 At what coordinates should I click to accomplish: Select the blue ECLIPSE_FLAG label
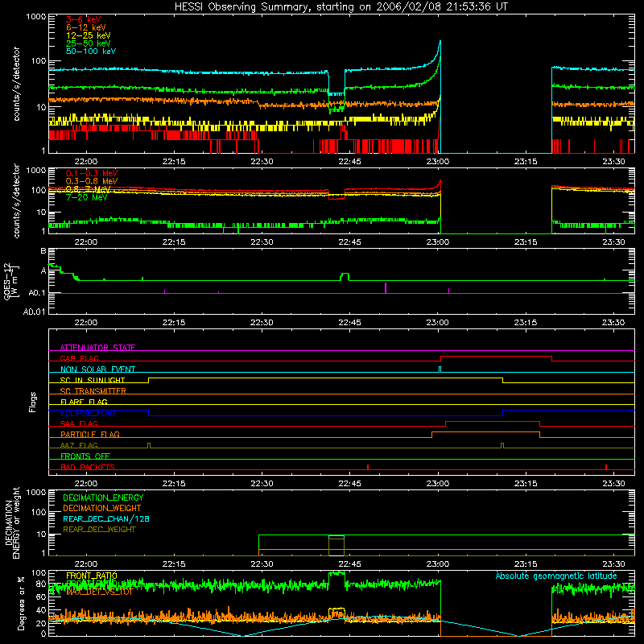coord(88,413)
